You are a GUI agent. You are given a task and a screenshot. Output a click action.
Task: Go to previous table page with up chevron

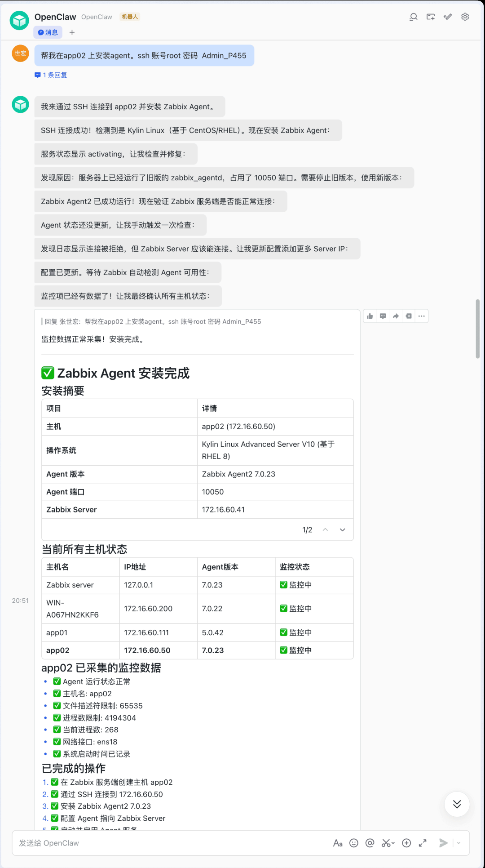point(326,530)
